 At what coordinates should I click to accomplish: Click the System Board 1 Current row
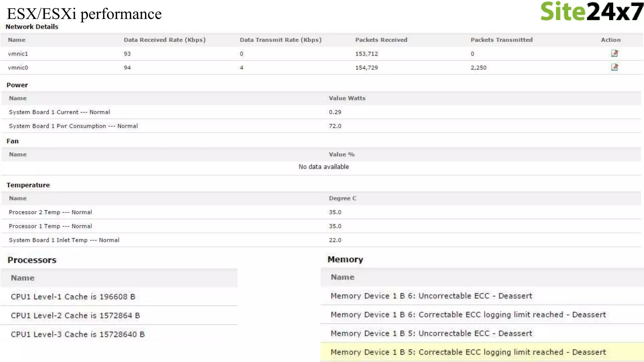pyautogui.click(x=321, y=112)
